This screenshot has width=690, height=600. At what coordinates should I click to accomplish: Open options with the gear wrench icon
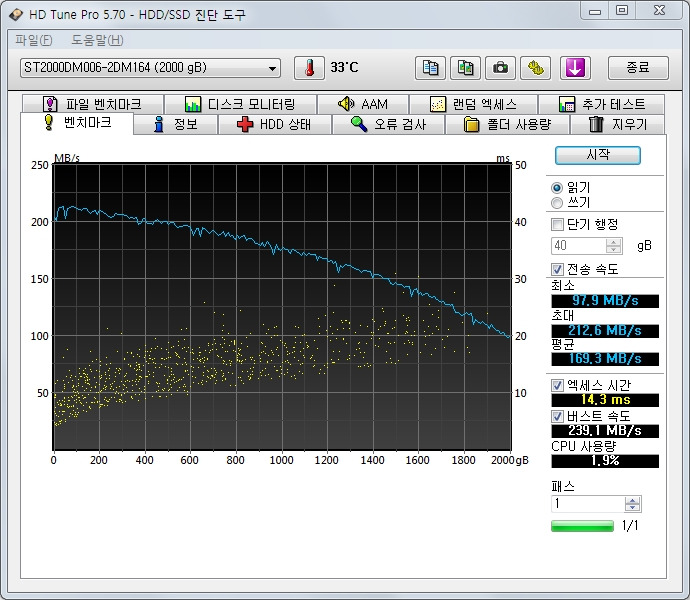click(x=536, y=68)
